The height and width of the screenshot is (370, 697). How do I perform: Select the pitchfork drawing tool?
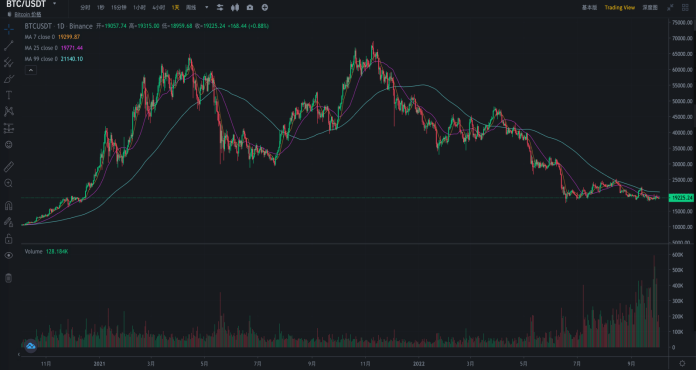pos(8,62)
